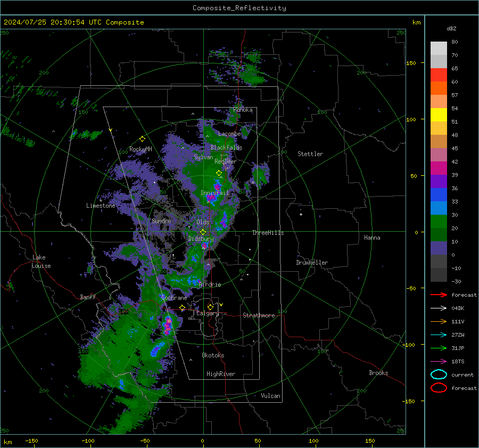Select the magenta 42 dBZ color swatch

tap(439, 168)
